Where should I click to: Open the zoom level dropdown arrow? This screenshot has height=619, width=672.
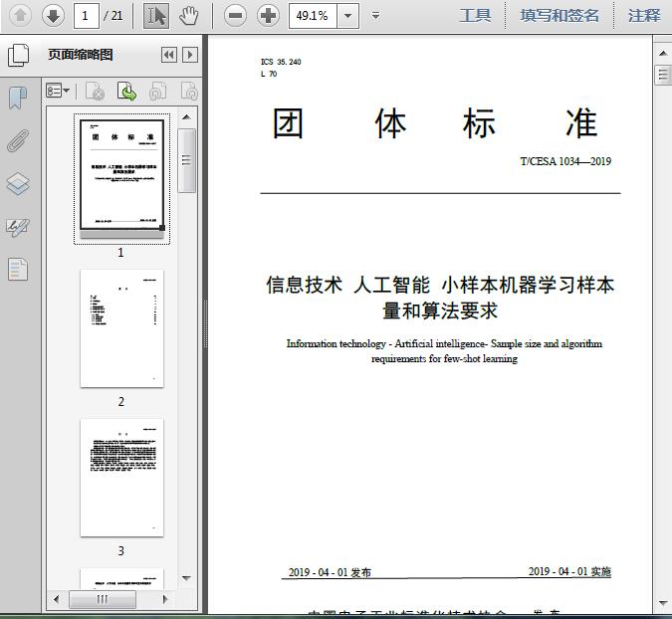coord(348,16)
